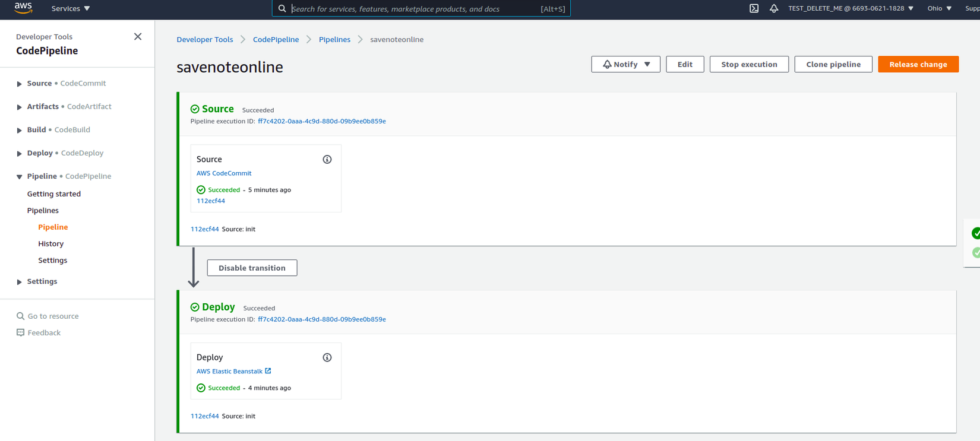This screenshot has width=980, height=441.
Task: Open the notifications bell icon
Action: pos(774,8)
